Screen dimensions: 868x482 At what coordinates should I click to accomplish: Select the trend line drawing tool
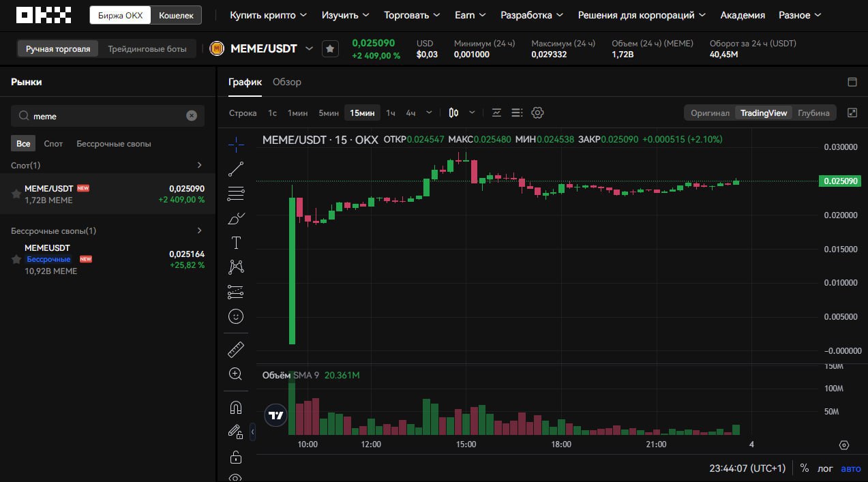click(236, 168)
